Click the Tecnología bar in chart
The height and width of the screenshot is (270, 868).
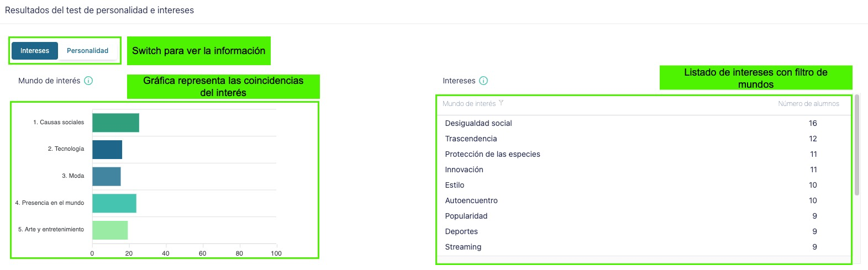(107, 150)
